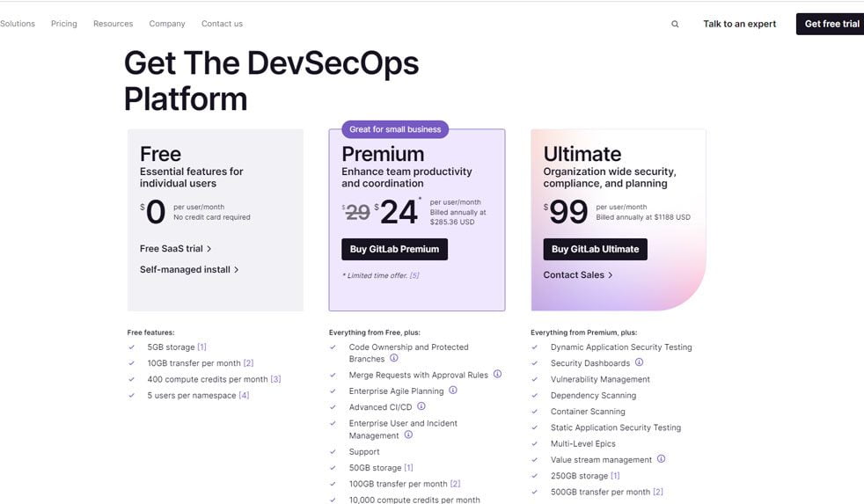Open the Security Dashboards info icon
The height and width of the screenshot is (504, 864).
[639, 362]
